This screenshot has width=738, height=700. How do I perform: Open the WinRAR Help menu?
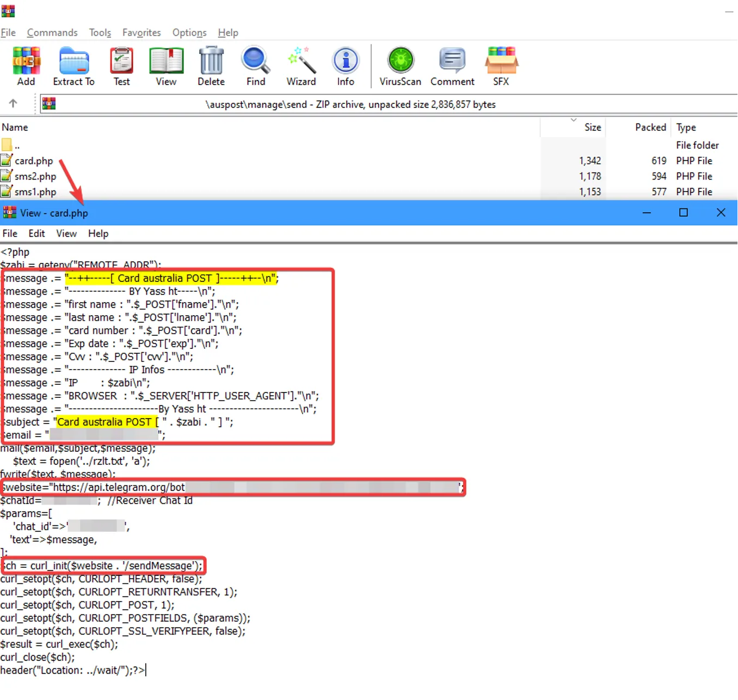(x=228, y=33)
